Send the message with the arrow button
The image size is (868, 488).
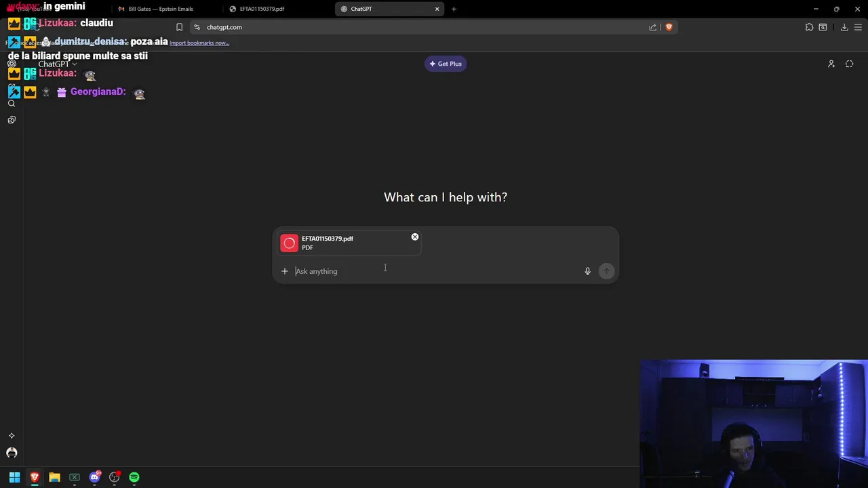point(607,271)
